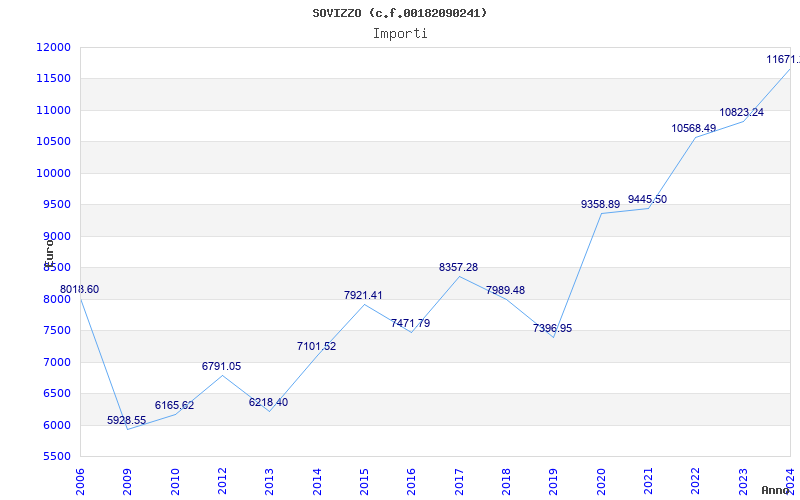Select data label 9445.50

647,199
